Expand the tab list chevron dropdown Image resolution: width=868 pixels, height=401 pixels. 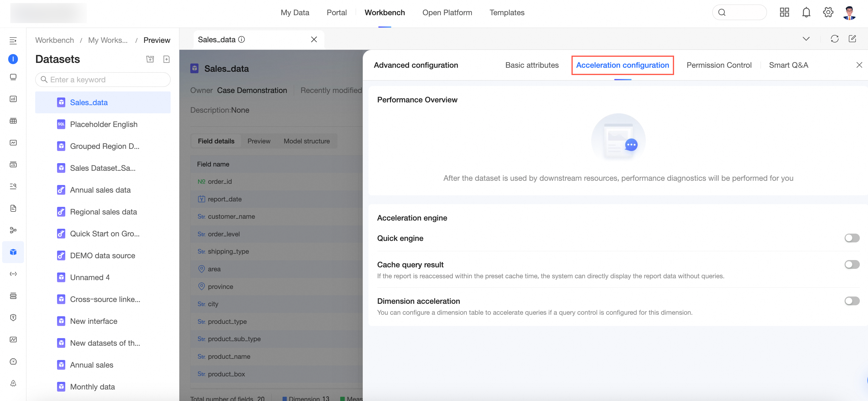(806, 39)
